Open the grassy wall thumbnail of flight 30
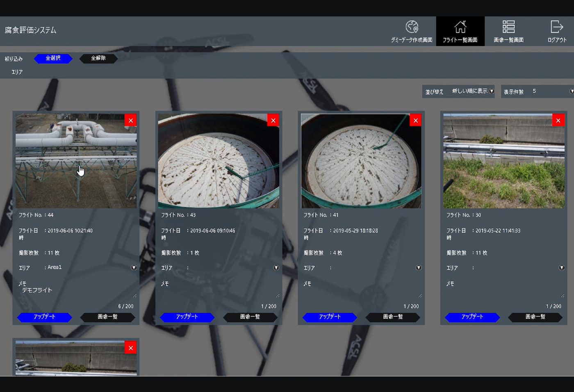574x392 pixels. (x=504, y=161)
